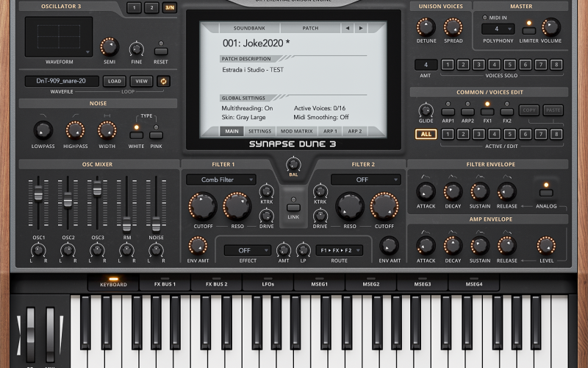Enable PINK noise type
Screen dimensions: 588x368
(156, 135)
